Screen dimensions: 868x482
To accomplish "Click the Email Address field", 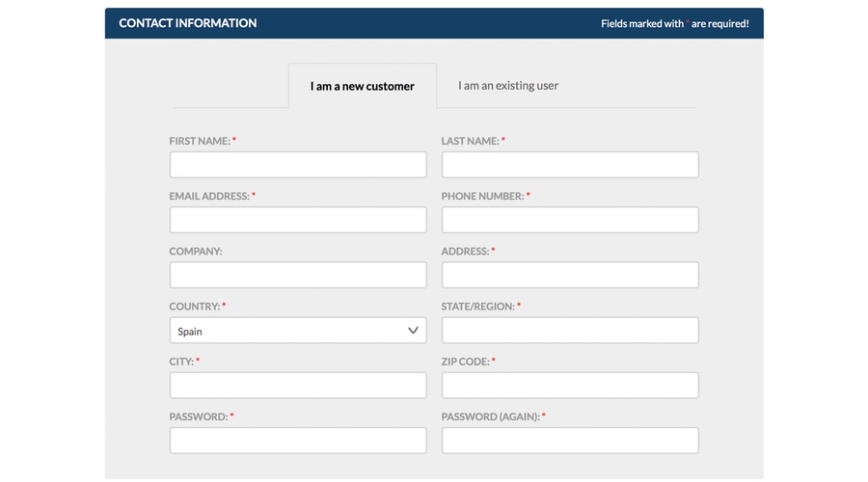I will coord(298,220).
